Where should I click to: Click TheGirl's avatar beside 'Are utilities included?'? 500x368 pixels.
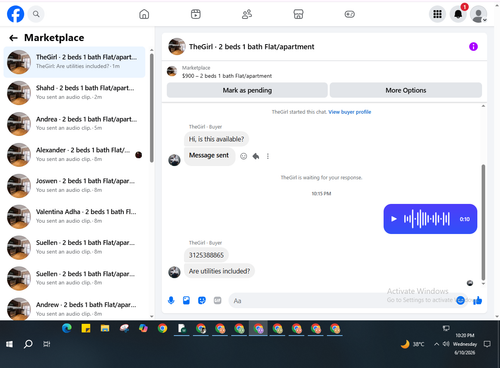tap(174, 272)
